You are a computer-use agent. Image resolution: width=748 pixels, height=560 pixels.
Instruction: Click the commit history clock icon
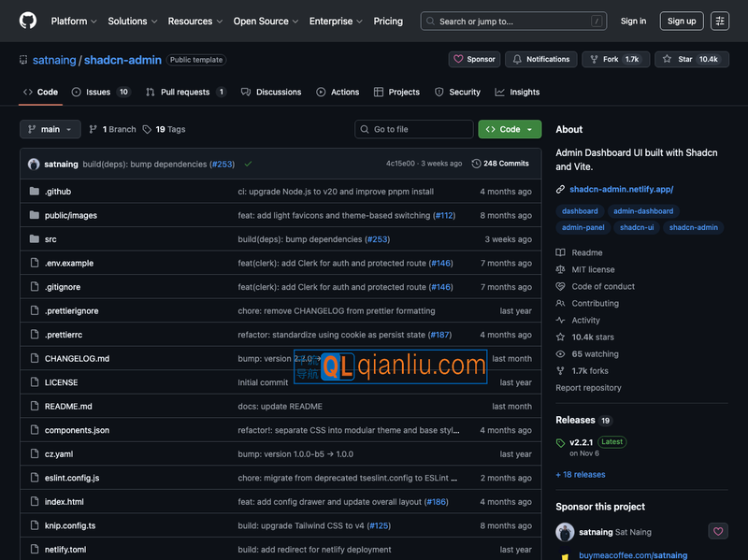pos(477,164)
